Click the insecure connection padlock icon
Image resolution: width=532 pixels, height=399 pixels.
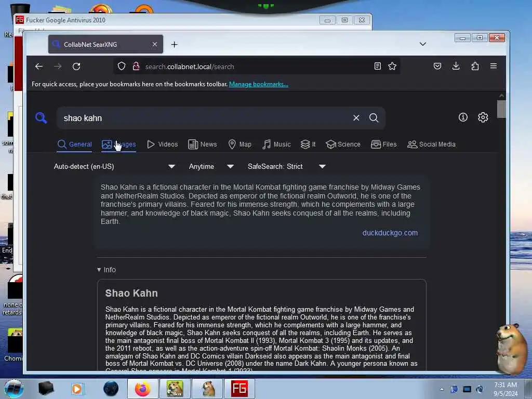136,66
